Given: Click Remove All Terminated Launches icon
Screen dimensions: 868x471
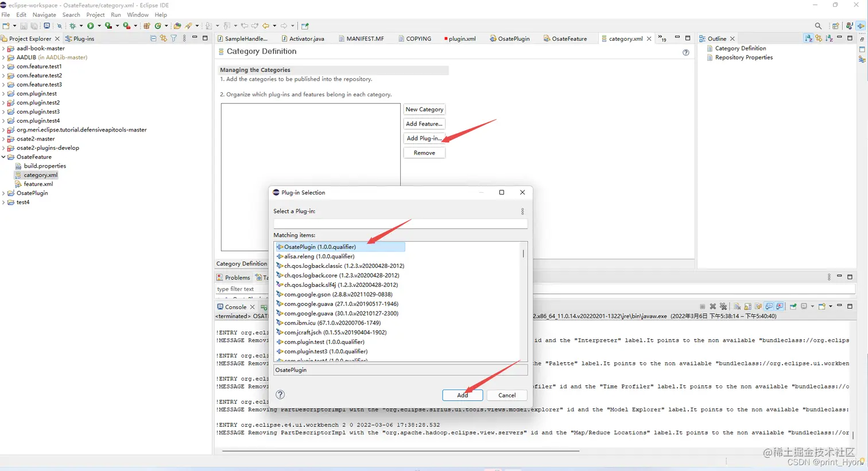Looking at the screenshot, I should click(723, 307).
